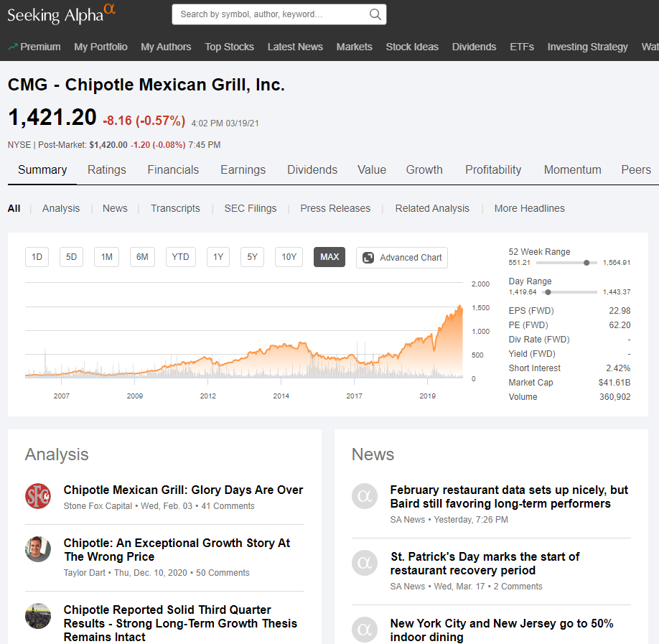Screen dimensions: 659x644
Task: Set chart range to 5Y
Action: click(x=252, y=257)
